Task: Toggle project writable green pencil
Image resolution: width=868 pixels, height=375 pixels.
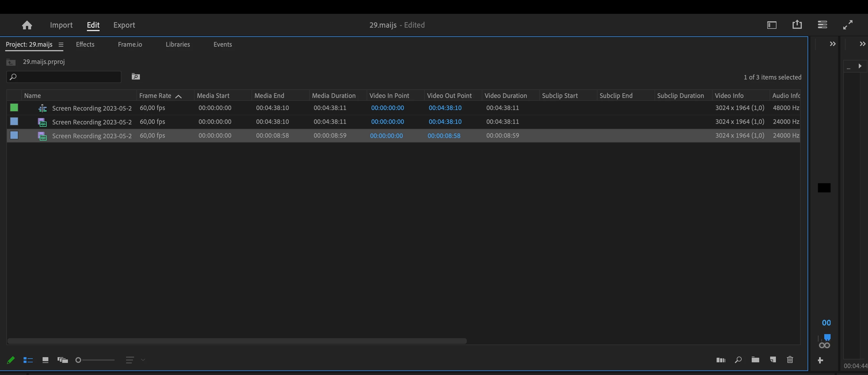Action: 11,360
